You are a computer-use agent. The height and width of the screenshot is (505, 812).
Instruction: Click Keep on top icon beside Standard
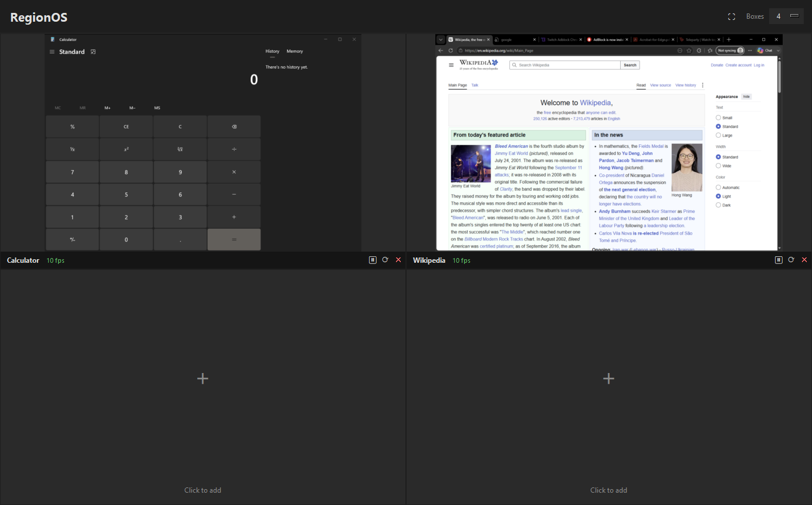click(93, 52)
